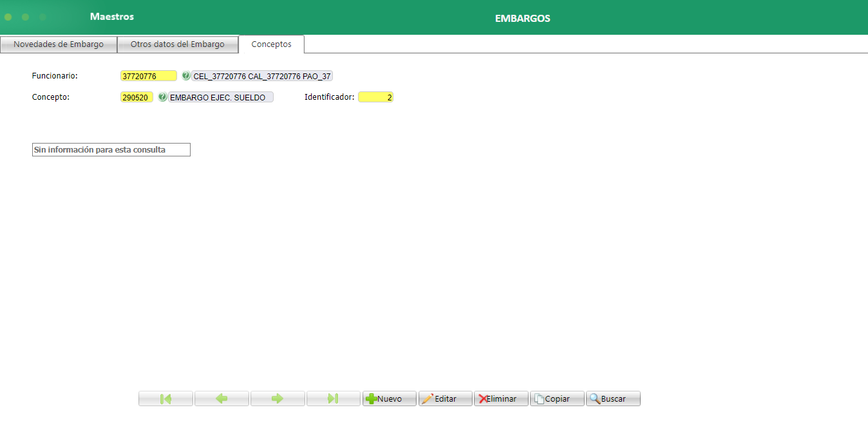The height and width of the screenshot is (421, 868).
Task: Open the help lookup icon beside Funcionario
Action: pyautogui.click(x=186, y=76)
